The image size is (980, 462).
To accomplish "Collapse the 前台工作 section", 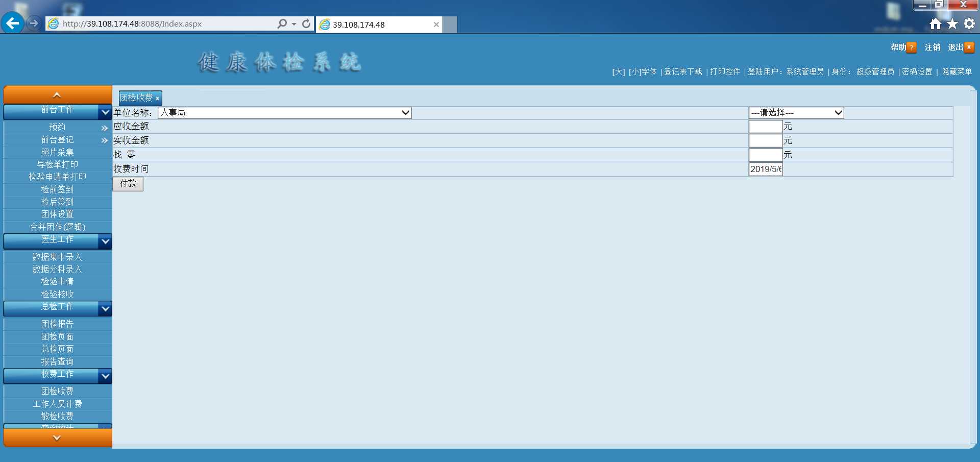I will coord(105,112).
